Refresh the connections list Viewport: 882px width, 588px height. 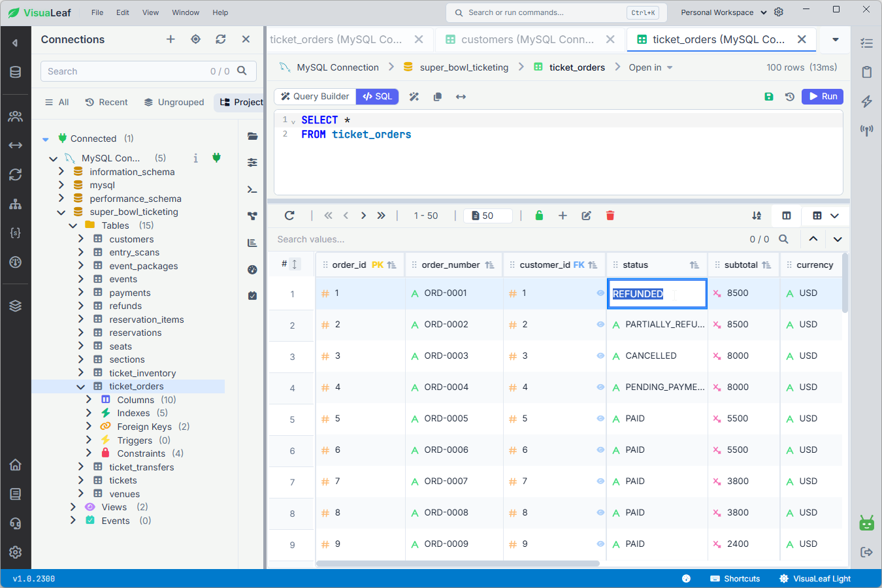[x=221, y=39]
